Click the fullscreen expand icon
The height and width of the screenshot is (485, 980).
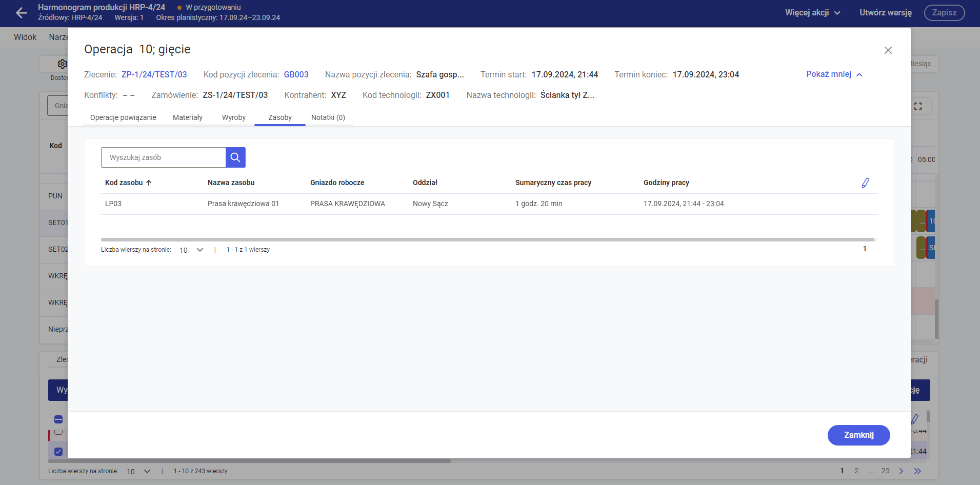click(918, 106)
